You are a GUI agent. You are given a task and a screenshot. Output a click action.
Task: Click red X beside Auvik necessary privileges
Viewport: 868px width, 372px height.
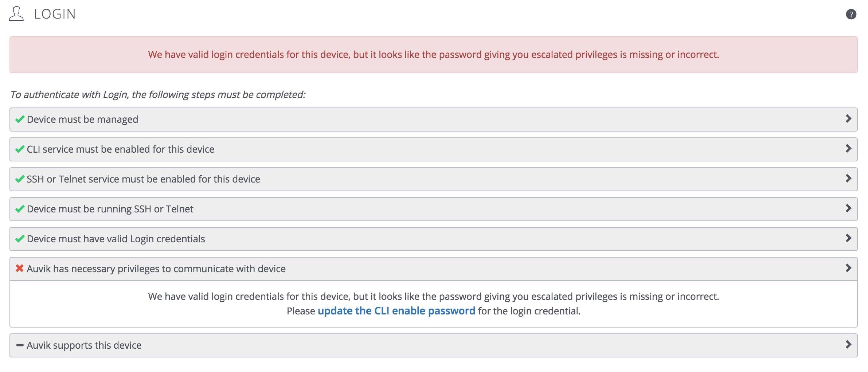click(20, 269)
